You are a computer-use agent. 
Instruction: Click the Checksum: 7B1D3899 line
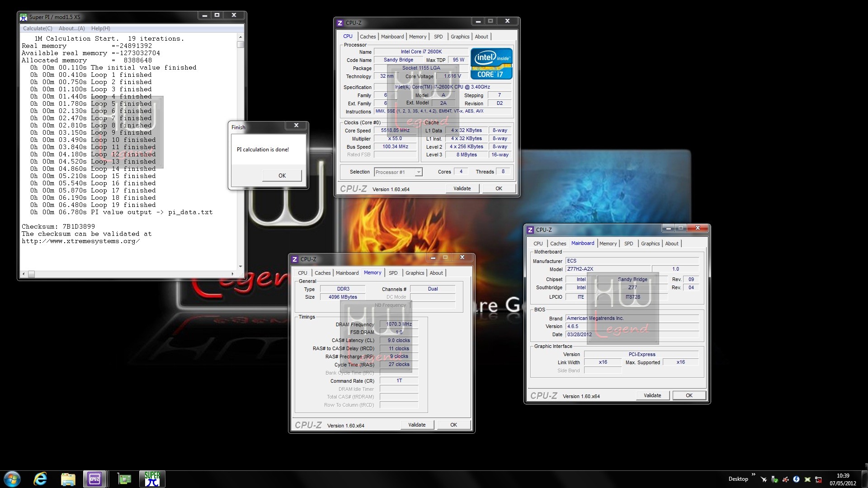[58, 227]
